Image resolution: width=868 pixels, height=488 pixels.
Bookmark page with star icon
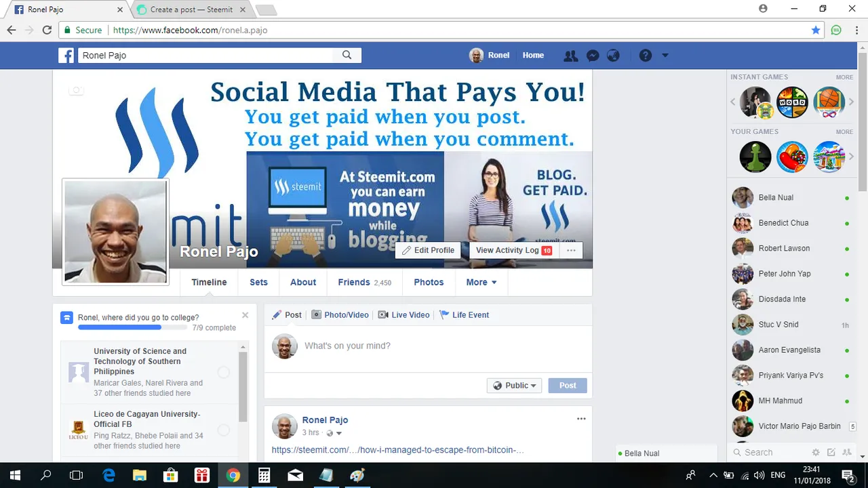point(816,30)
